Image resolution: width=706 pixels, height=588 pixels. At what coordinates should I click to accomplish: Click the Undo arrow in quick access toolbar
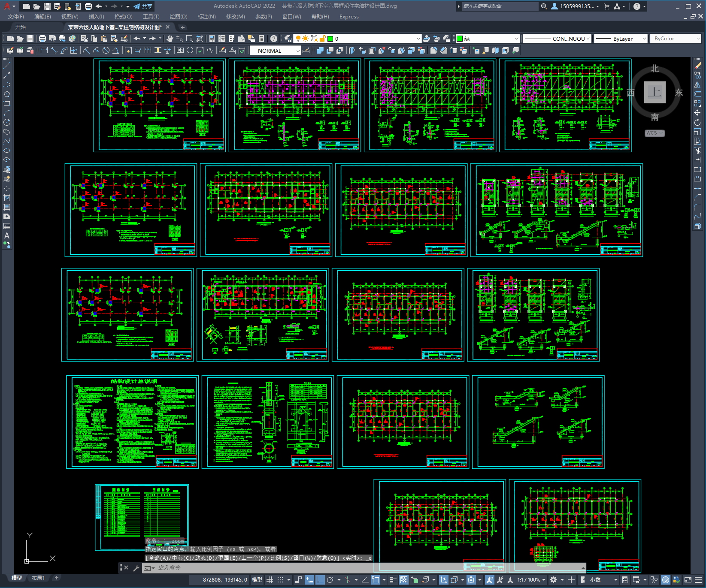(x=99, y=6)
